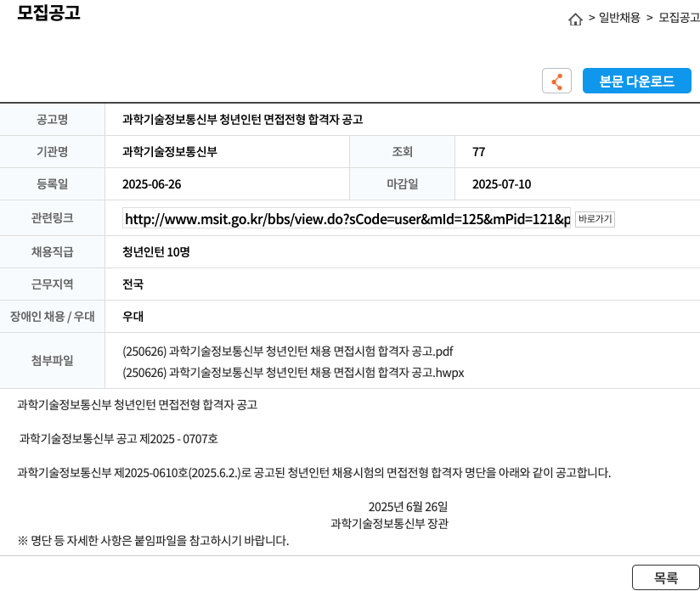This screenshot has height=591, width=700.
Task: Select notice number 제2025 - 0707호 line
Action: click(x=119, y=439)
